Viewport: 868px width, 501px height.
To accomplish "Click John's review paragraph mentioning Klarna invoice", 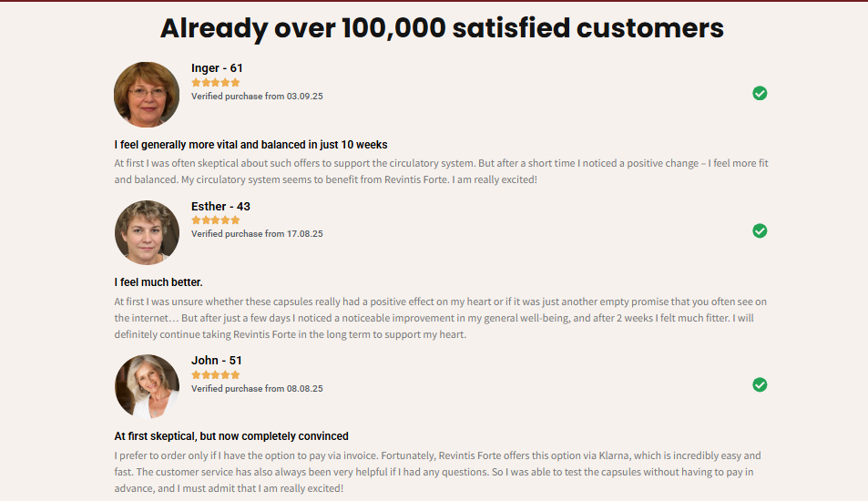I will pyautogui.click(x=437, y=472).
